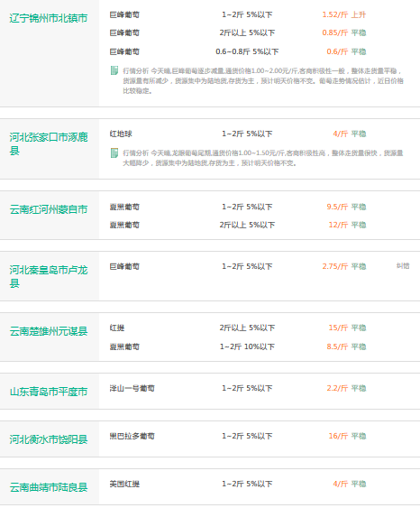The width and height of the screenshot is (420, 508).
Task: Click the 0.6~0.8斤 5%以下 spec text
Action: pos(247,51)
